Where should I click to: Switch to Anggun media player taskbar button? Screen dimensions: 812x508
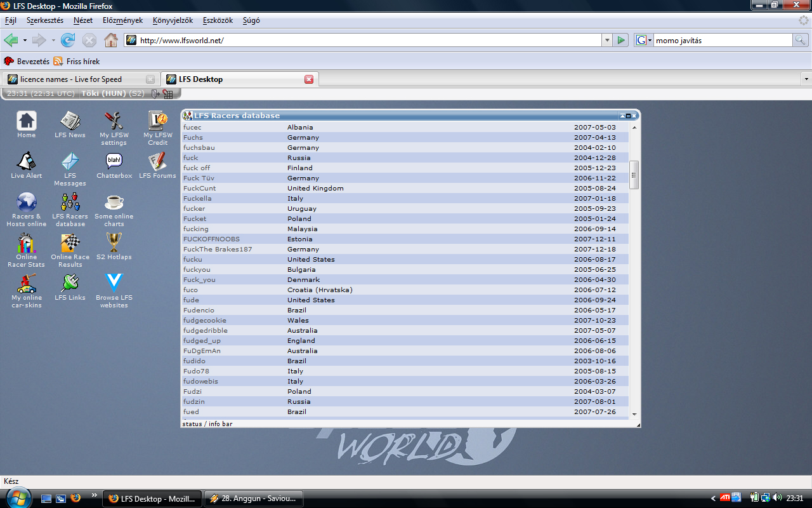click(253, 498)
